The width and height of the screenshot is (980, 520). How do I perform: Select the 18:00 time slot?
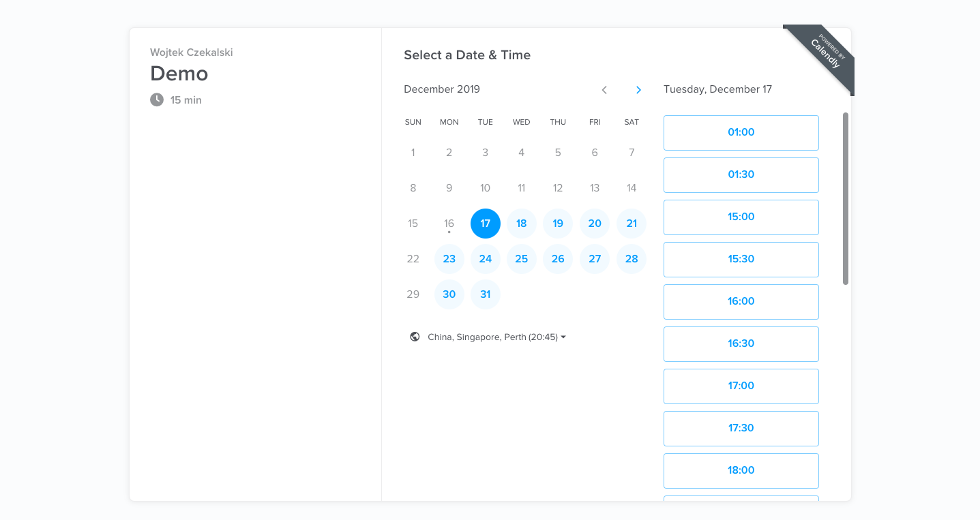click(x=741, y=471)
